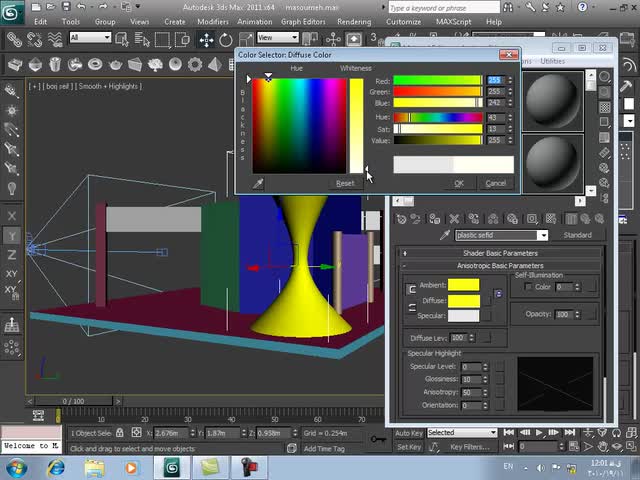Toggle the Ambient-Diffuse color lock button

click(411, 289)
